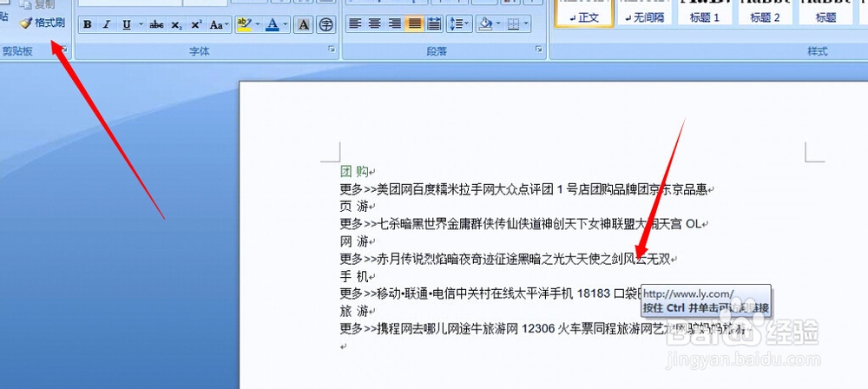Apply yellow text highlight color

(244, 23)
